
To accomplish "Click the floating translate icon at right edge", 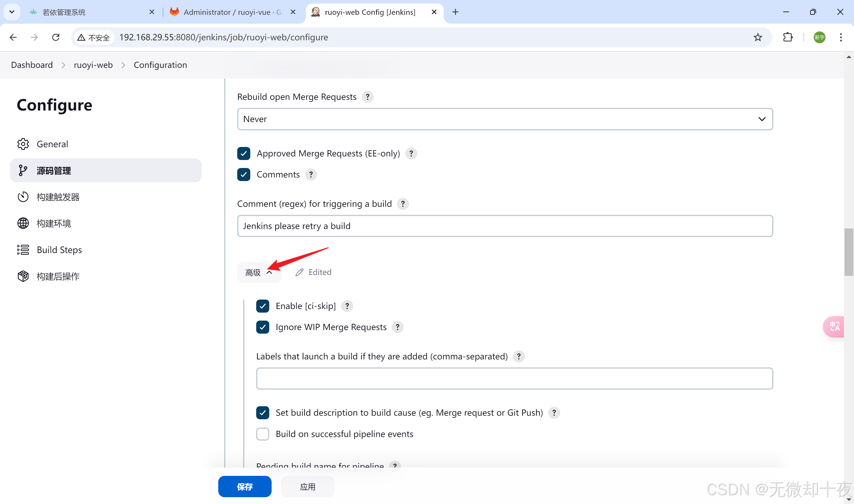I will [x=834, y=327].
